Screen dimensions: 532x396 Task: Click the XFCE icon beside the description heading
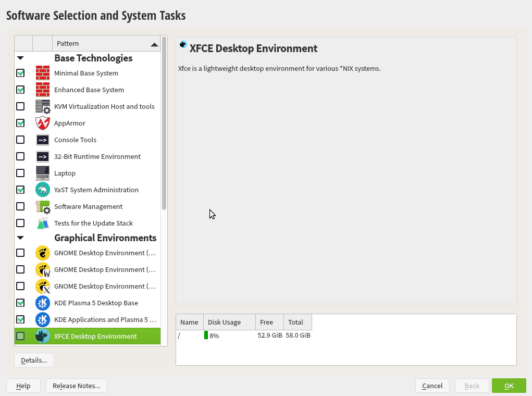(183, 44)
